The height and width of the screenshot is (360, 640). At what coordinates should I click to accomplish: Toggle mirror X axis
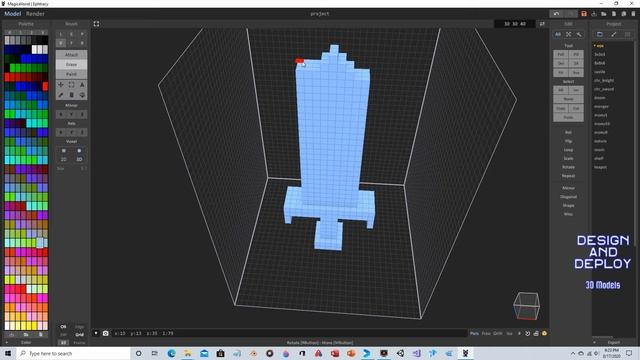tap(61, 115)
